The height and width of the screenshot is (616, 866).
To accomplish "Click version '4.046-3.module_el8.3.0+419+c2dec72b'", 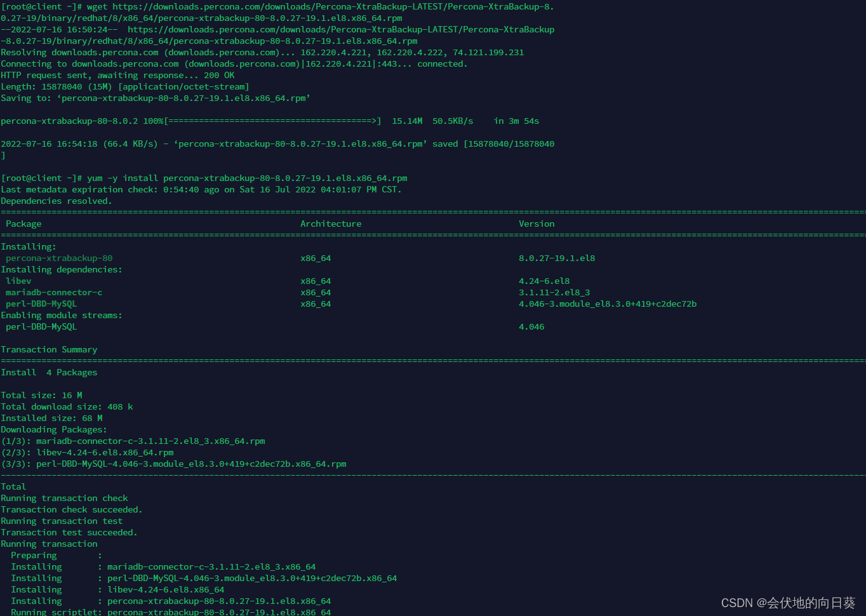I will tap(608, 304).
